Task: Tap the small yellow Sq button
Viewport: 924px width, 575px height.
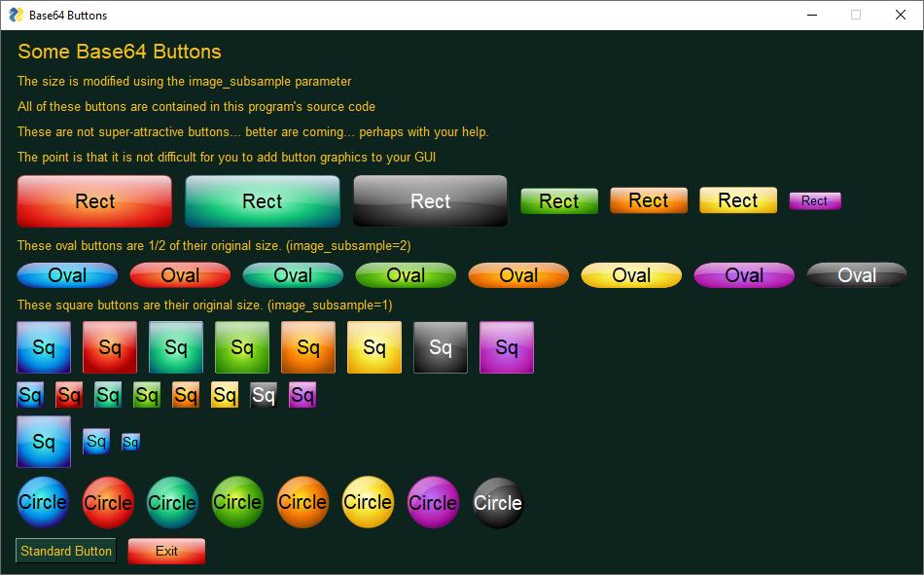Action: [225, 395]
